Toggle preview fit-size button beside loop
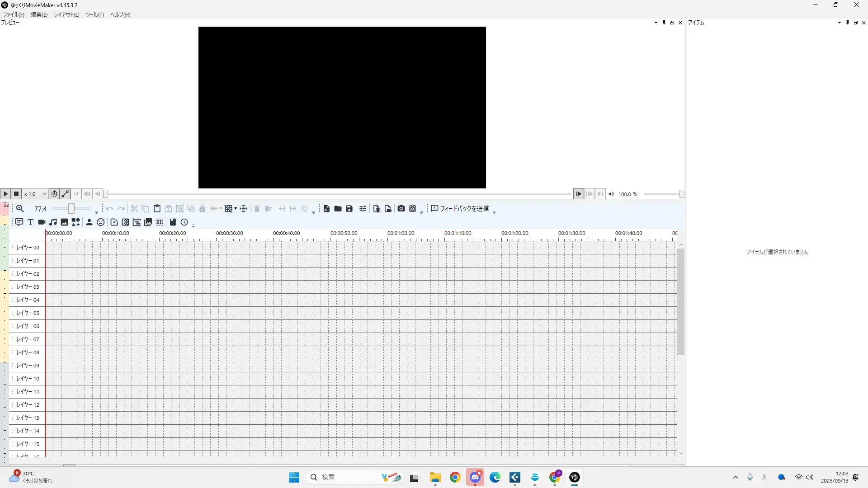The width and height of the screenshot is (868, 488). pyautogui.click(x=65, y=194)
